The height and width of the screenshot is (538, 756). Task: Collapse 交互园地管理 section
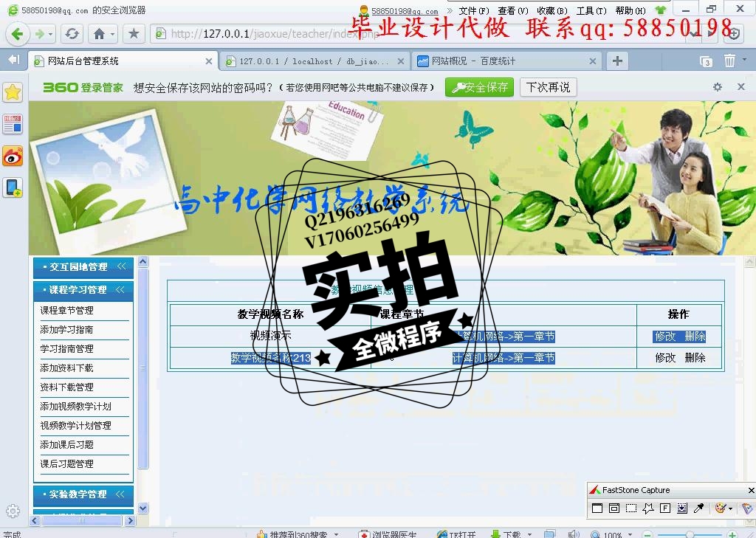(x=83, y=267)
